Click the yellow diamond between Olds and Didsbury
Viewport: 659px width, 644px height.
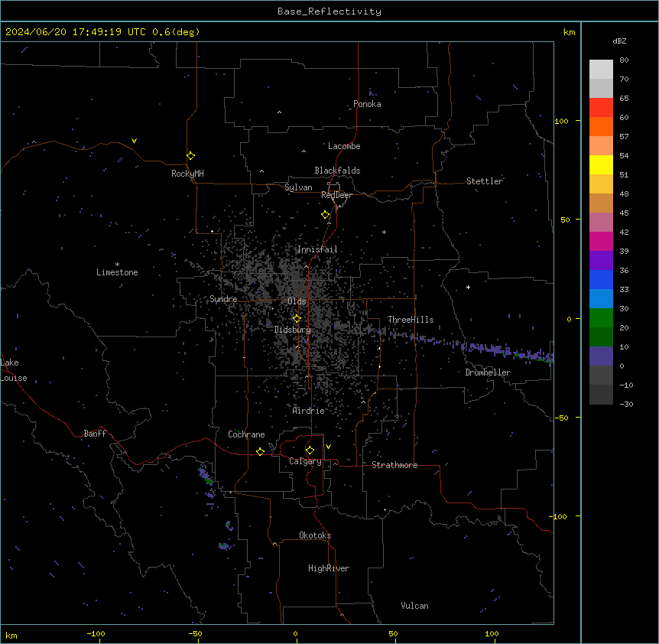pyautogui.click(x=297, y=319)
